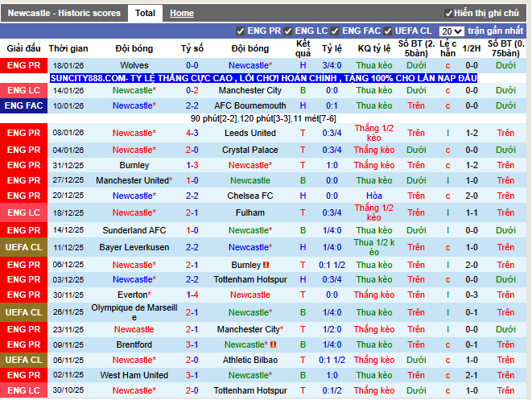Select Fulham team name
This screenshot has width=532, height=400.
pyautogui.click(x=250, y=212)
